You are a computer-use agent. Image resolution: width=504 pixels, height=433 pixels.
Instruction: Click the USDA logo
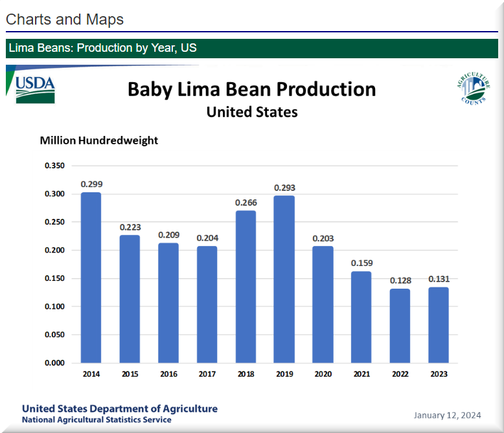(35, 89)
